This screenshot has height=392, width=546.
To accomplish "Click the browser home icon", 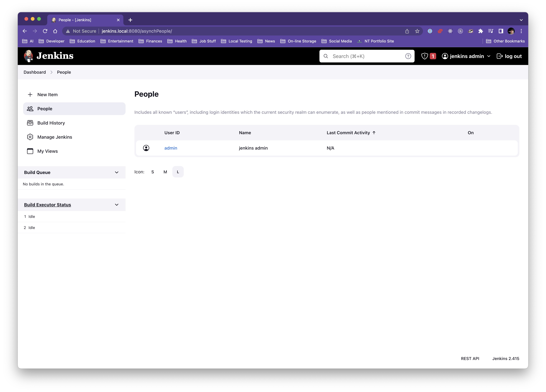I will coord(55,31).
